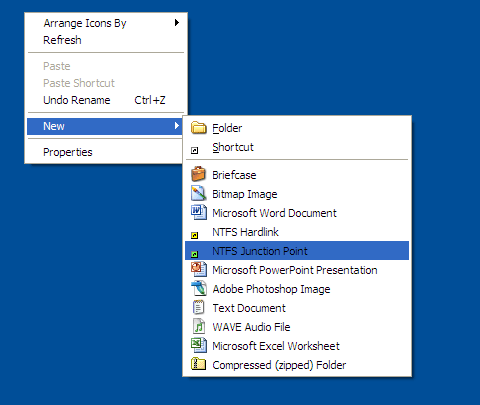This screenshot has height=405, width=480.
Task: Click the Microsoft Excel Worksheet icon
Action: click(x=199, y=345)
